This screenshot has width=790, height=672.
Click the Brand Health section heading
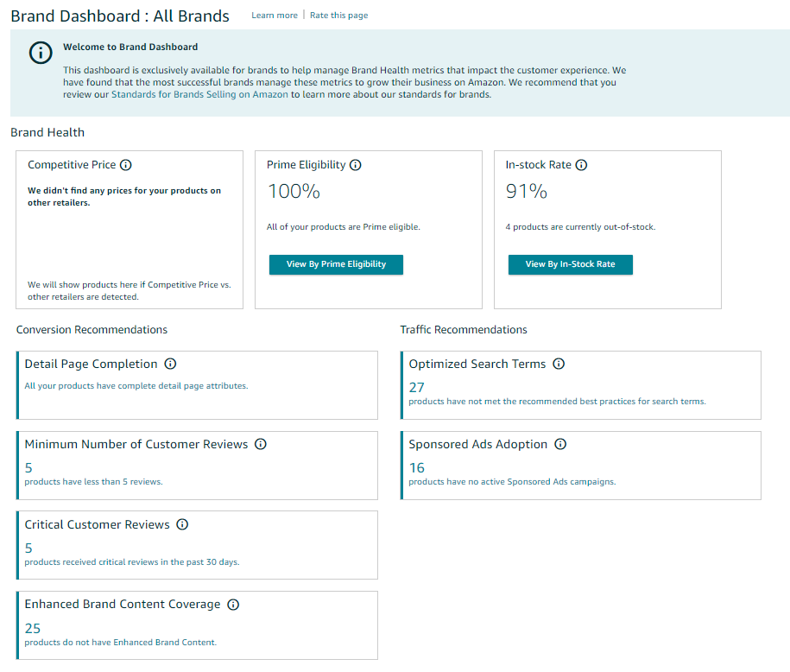tap(47, 132)
